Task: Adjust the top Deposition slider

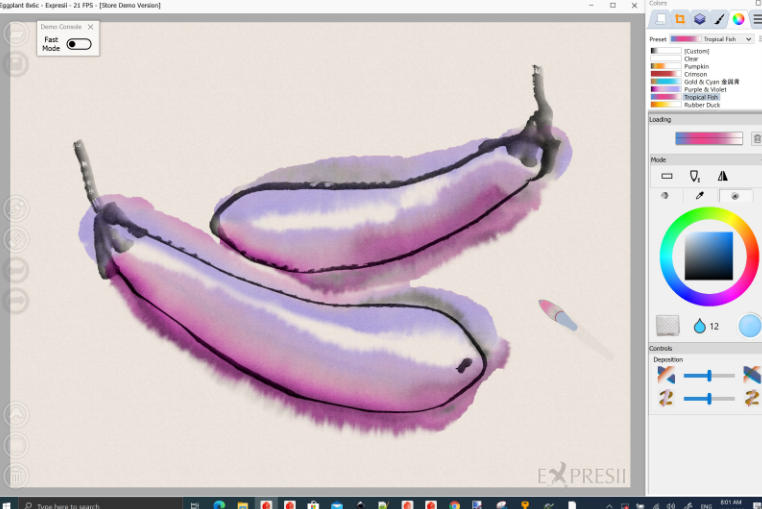Action: [709, 375]
